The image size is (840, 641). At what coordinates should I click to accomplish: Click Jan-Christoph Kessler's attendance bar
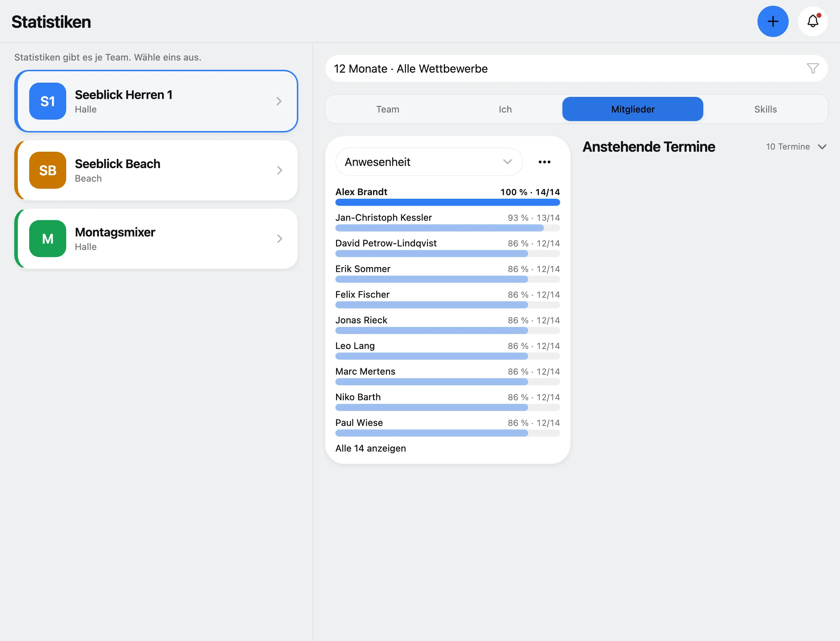click(448, 228)
